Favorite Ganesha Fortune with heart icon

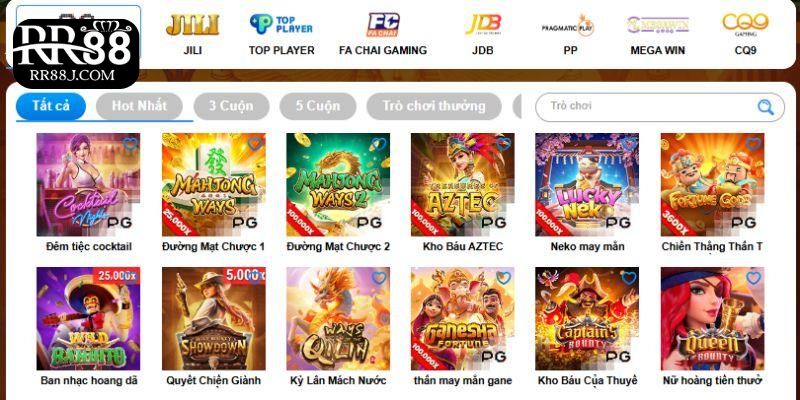coord(504,278)
